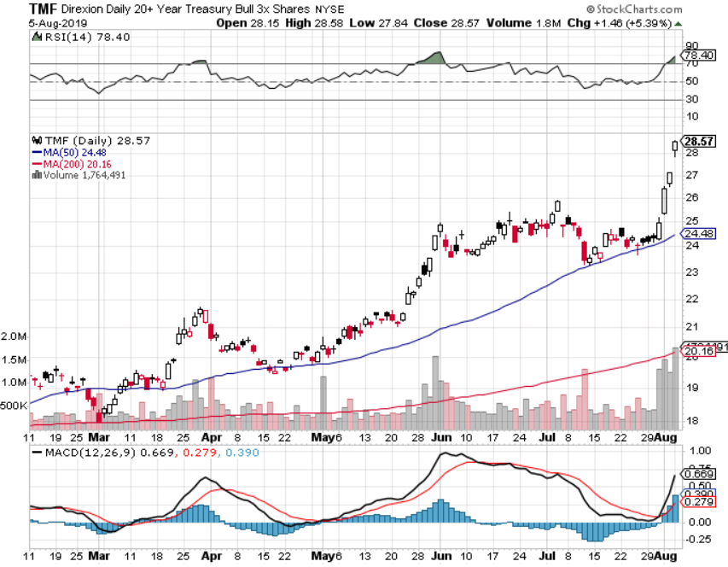Image resolution: width=728 pixels, height=567 pixels.
Task: Click the 1.00 label on the MACD axis
Action: [701, 451]
